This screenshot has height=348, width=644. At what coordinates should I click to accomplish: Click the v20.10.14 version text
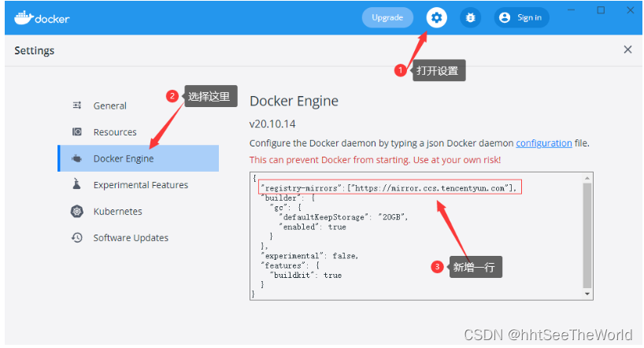272,124
